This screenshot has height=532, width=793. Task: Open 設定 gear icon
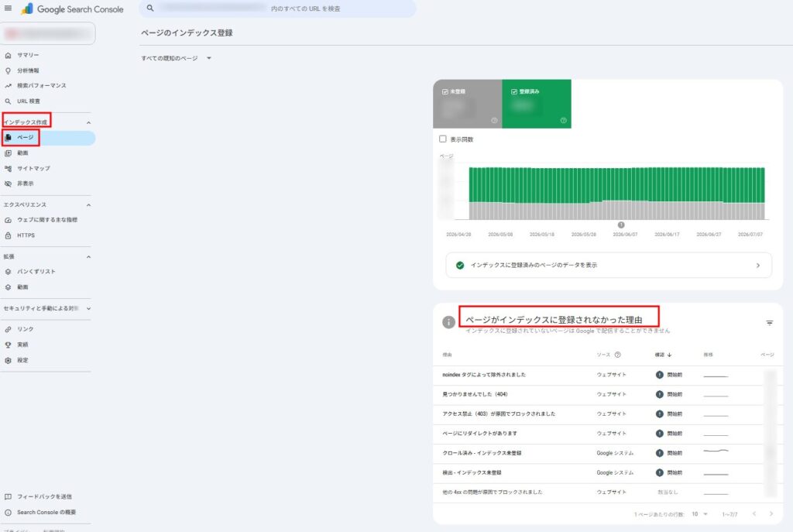(x=8, y=361)
